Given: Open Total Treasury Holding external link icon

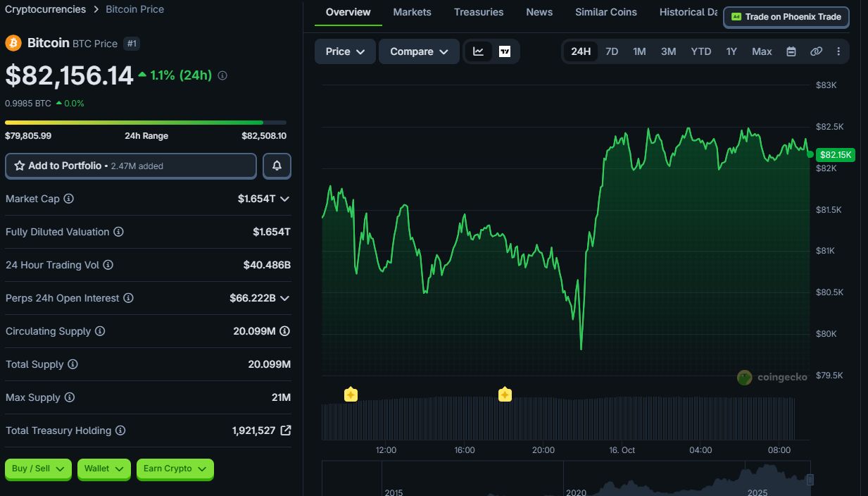Looking at the screenshot, I should click(x=285, y=430).
